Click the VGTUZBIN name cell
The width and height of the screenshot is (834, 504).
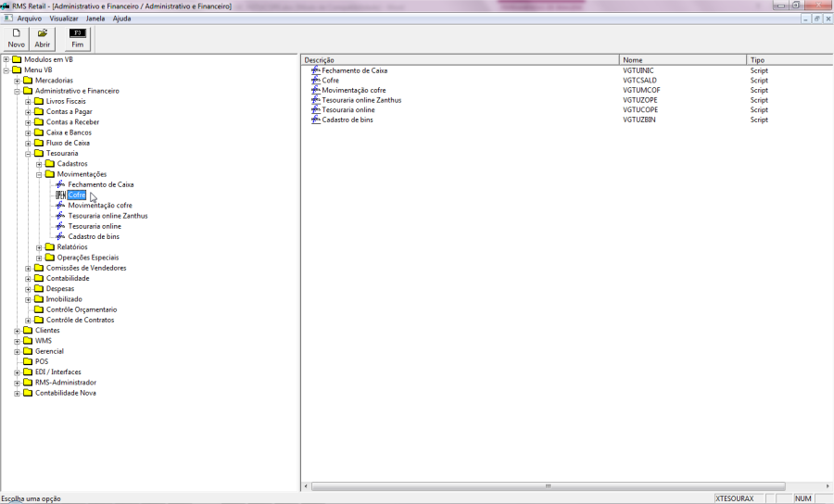click(x=639, y=120)
